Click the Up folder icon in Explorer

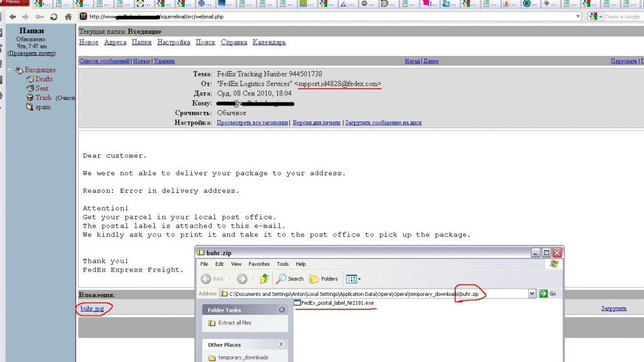point(264,279)
